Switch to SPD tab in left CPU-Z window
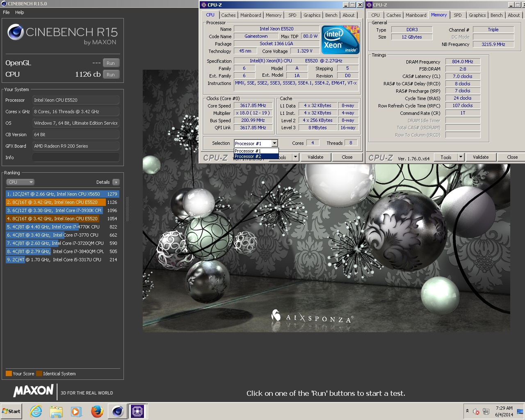The image size is (525, 420). (x=292, y=15)
